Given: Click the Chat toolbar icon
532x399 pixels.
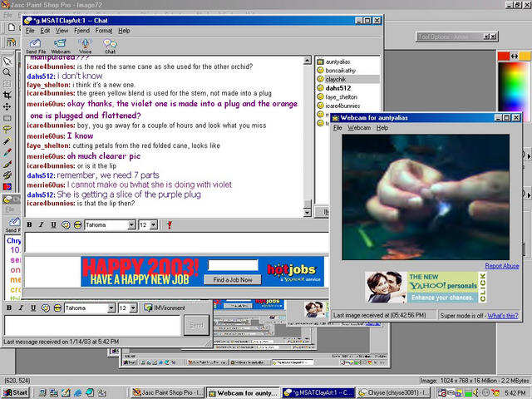Looking at the screenshot, I should pyautogui.click(x=110, y=46).
